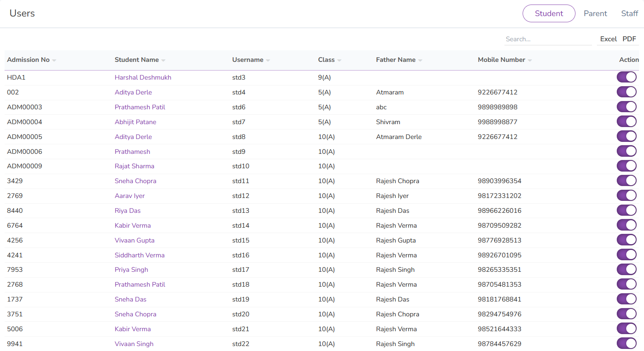Viewport: 644px width, 351px height.
Task: Sort students by Class
Action: pos(340,60)
